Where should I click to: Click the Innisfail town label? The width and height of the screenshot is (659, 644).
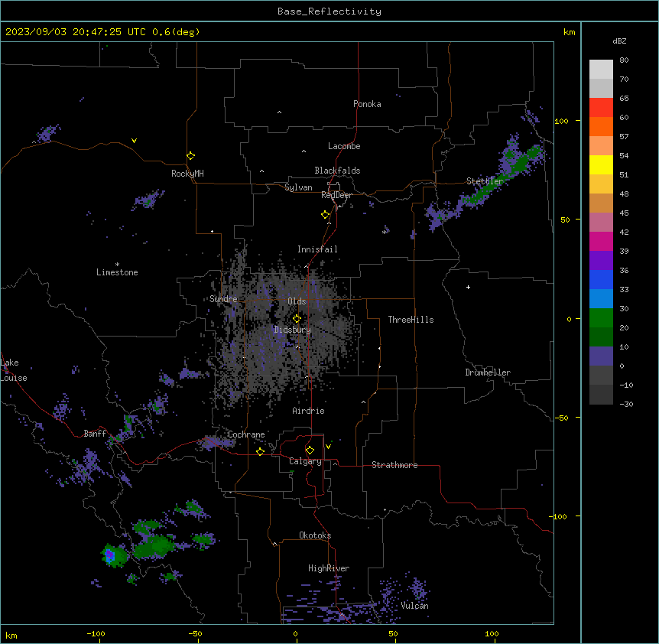(317, 249)
